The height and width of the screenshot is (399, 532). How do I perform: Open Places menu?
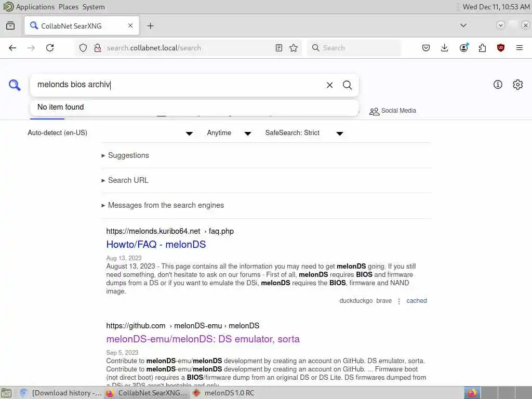tap(69, 7)
